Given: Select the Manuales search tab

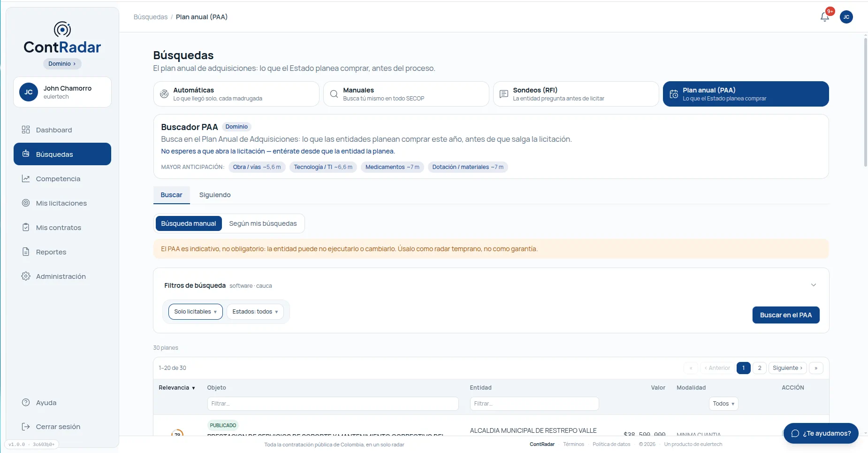Looking at the screenshot, I should [x=406, y=94].
